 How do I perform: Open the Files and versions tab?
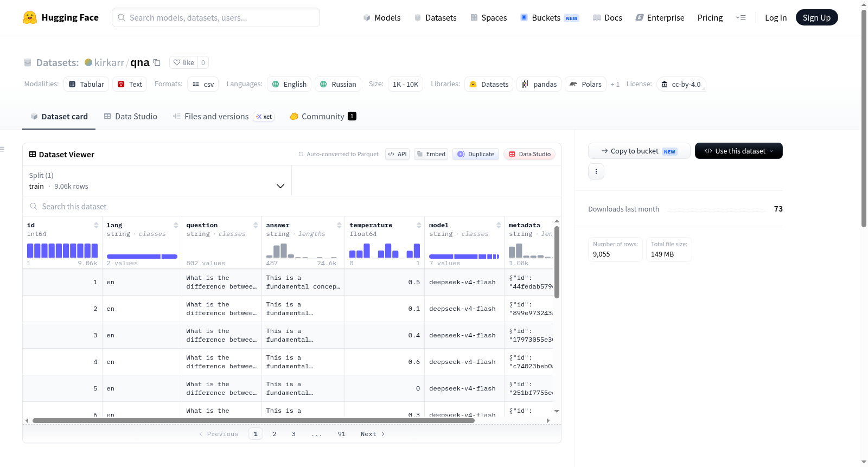224,116
